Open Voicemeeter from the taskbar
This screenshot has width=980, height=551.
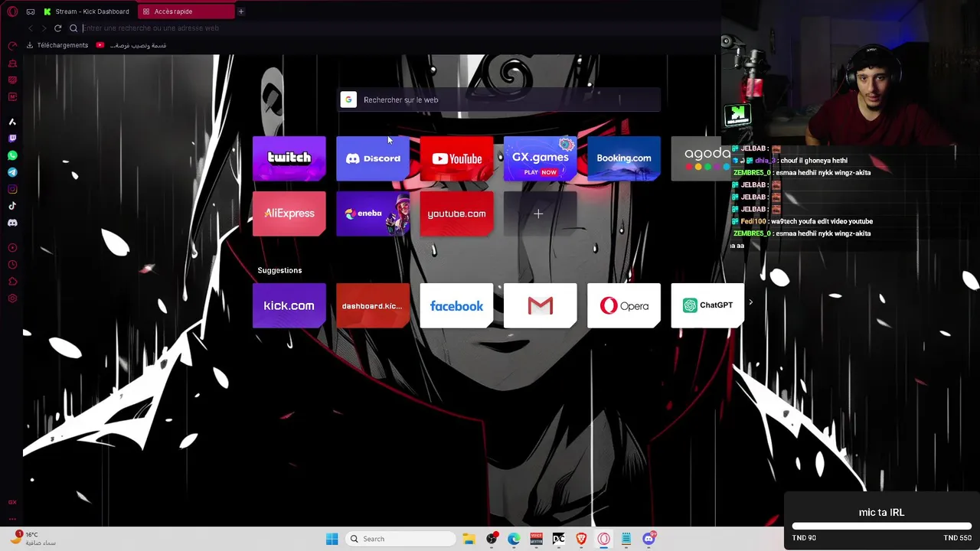(x=536, y=539)
